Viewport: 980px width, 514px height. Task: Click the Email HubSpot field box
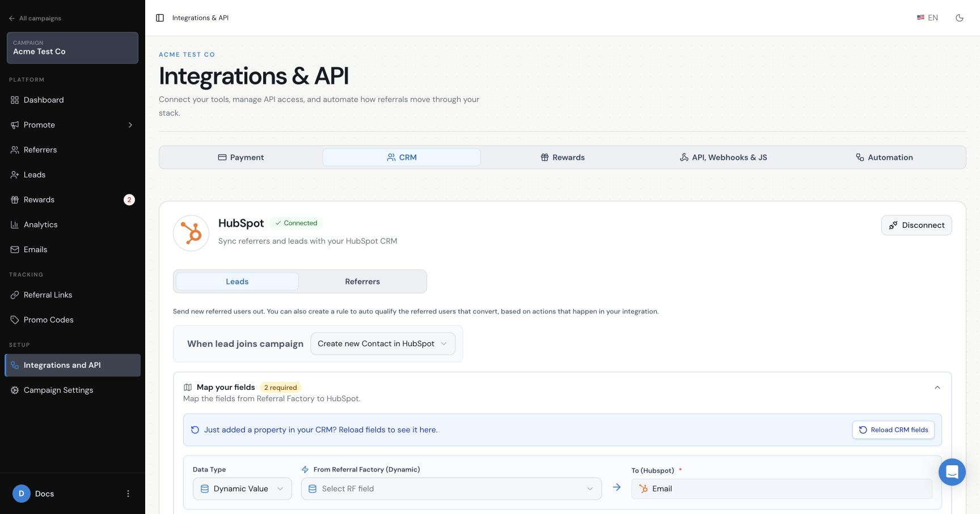point(782,488)
